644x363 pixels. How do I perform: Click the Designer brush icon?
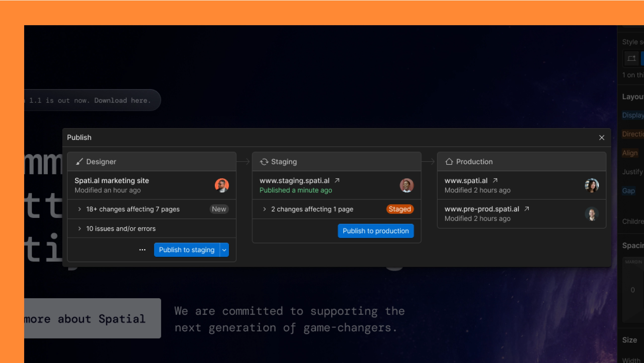coord(80,161)
